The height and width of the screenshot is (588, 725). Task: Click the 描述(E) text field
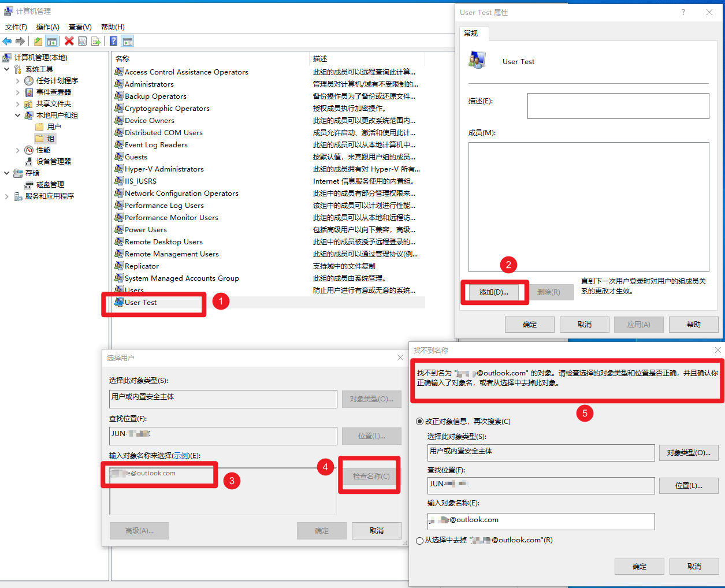coord(618,106)
